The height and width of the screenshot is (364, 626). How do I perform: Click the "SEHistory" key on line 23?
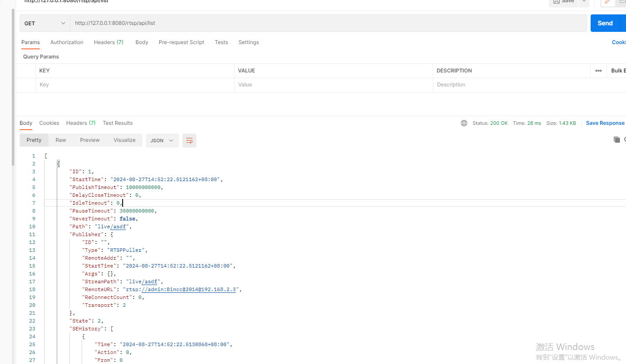[x=88, y=329]
